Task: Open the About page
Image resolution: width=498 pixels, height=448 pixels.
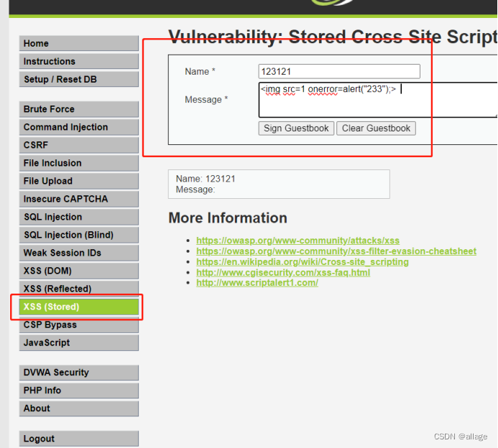Action: pos(79,409)
